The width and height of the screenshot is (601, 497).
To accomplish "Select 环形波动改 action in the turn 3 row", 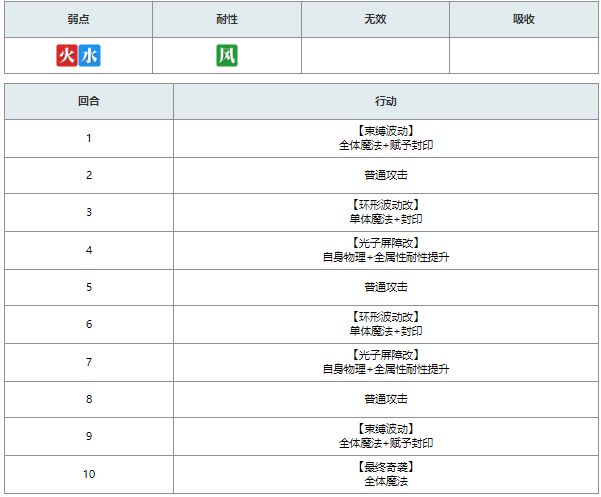I will tap(385, 205).
